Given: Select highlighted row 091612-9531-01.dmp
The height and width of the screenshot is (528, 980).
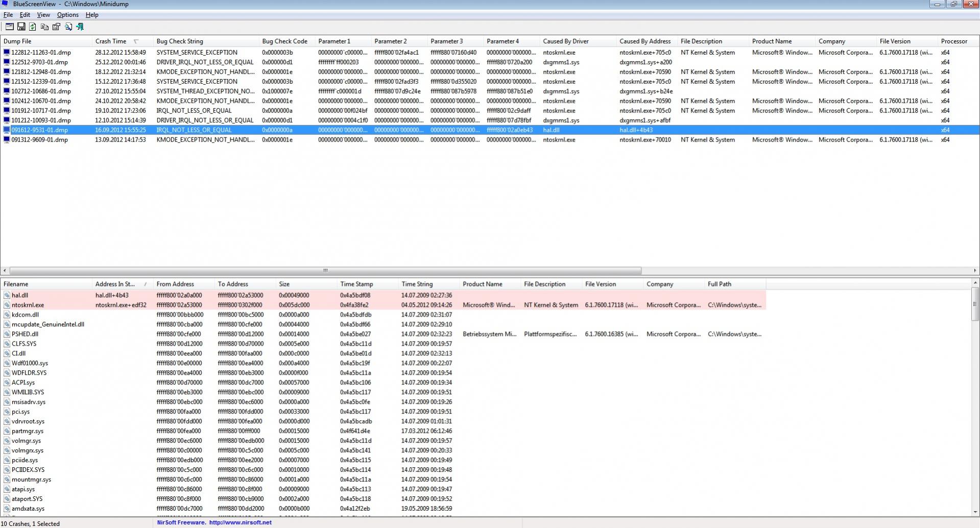Looking at the screenshot, I should pyautogui.click(x=490, y=130).
